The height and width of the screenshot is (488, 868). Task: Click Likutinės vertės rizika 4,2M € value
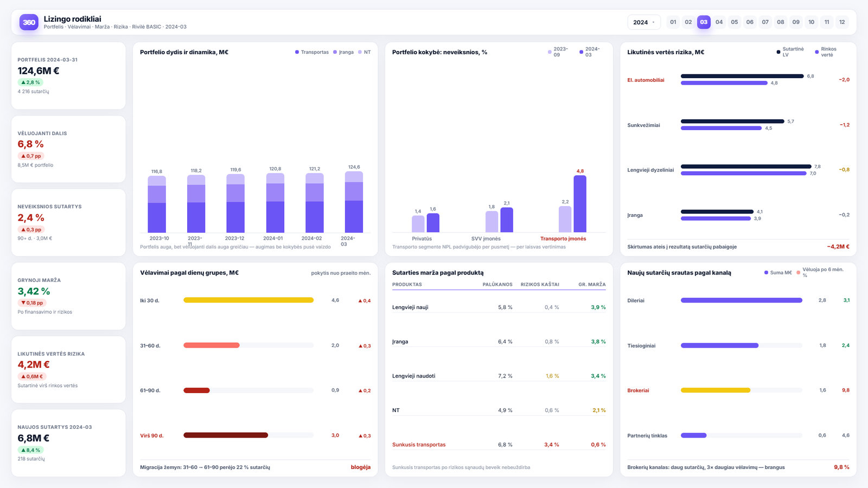point(34,365)
